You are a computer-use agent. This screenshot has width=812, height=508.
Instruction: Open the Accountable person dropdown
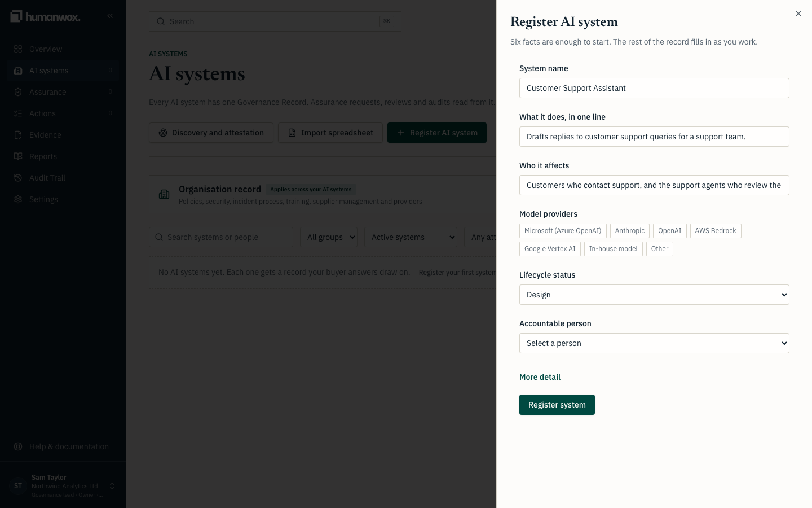click(x=654, y=343)
